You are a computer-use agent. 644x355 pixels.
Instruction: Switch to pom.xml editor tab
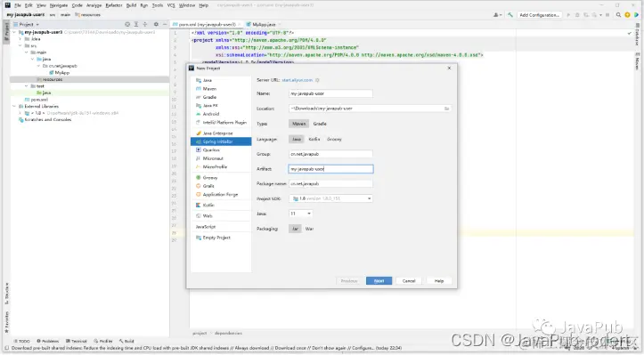pos(207,25)
